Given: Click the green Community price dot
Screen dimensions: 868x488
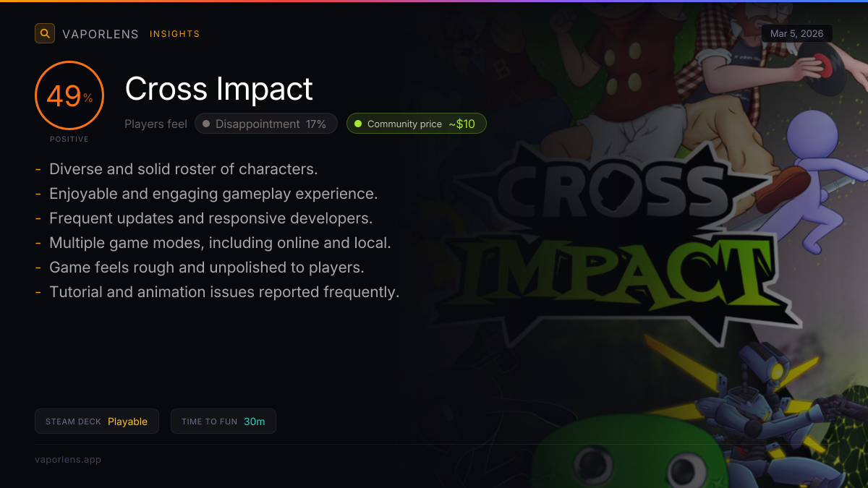Looking at the screenshot, I should coord(357,124).
